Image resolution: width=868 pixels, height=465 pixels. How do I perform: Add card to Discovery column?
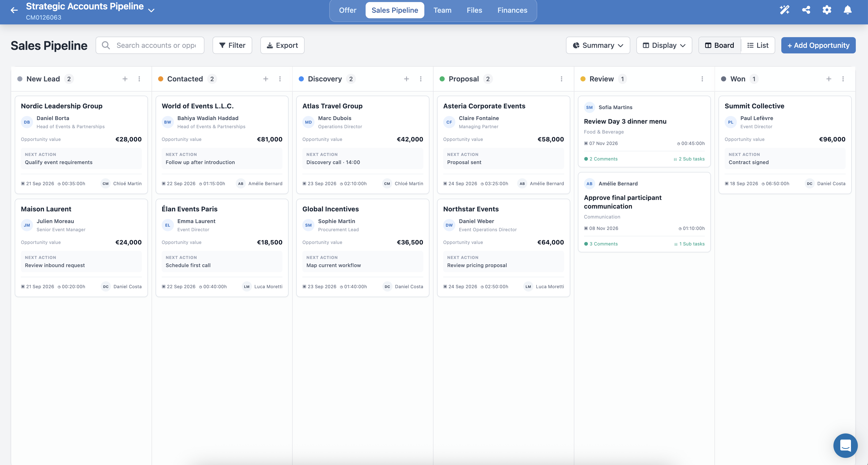(406, 79)
